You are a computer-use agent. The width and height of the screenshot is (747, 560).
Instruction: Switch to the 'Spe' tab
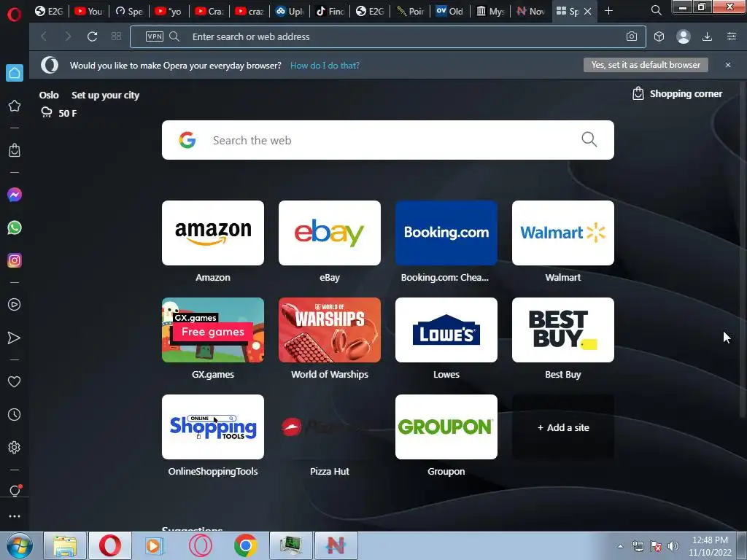[x=129, y=11]
